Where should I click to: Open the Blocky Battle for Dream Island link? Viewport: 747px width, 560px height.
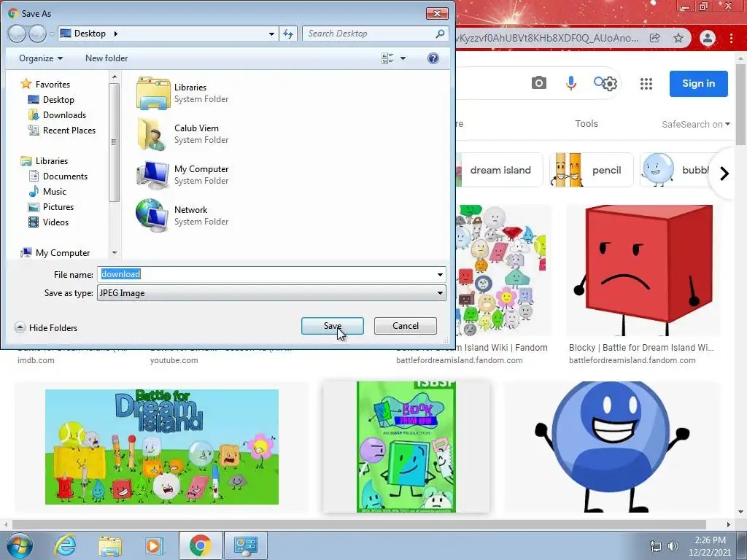(641, 348)
